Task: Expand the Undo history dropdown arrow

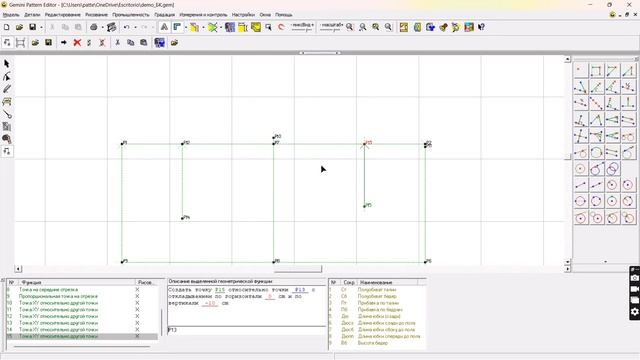Action: click(135, 28)
